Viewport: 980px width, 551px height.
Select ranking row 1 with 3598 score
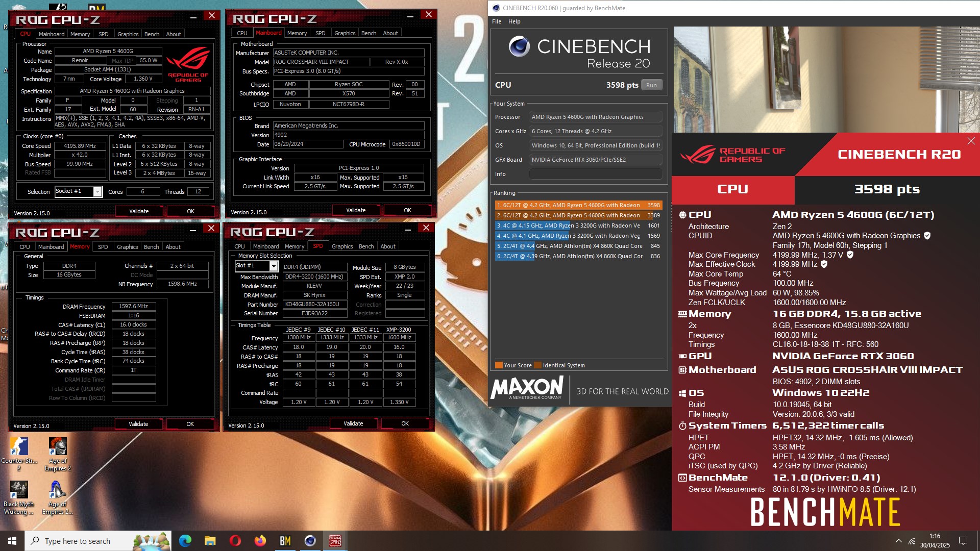pyautogui.click(x=578, y=205)
